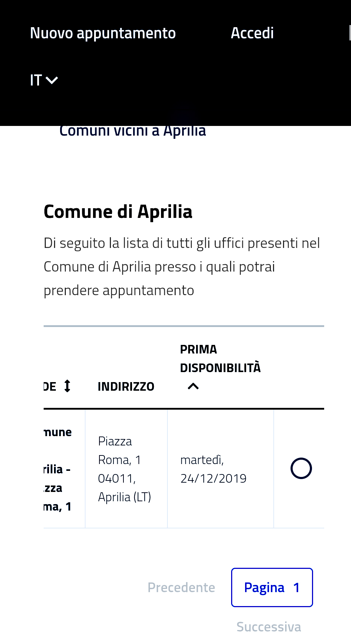Click the PRIMA DISPONIBILITÀ column header
The width and height of the screenshot is (351, 644).
click(x=220, y=358)
